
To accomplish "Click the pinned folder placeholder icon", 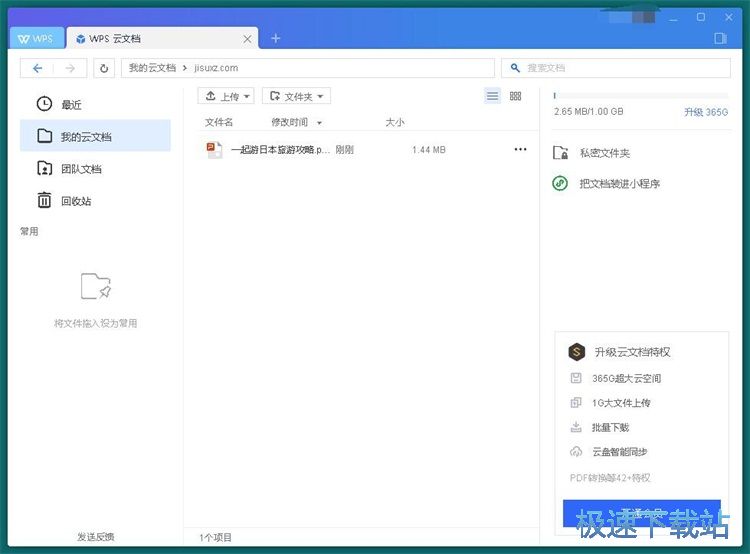I will click(96, 286).
